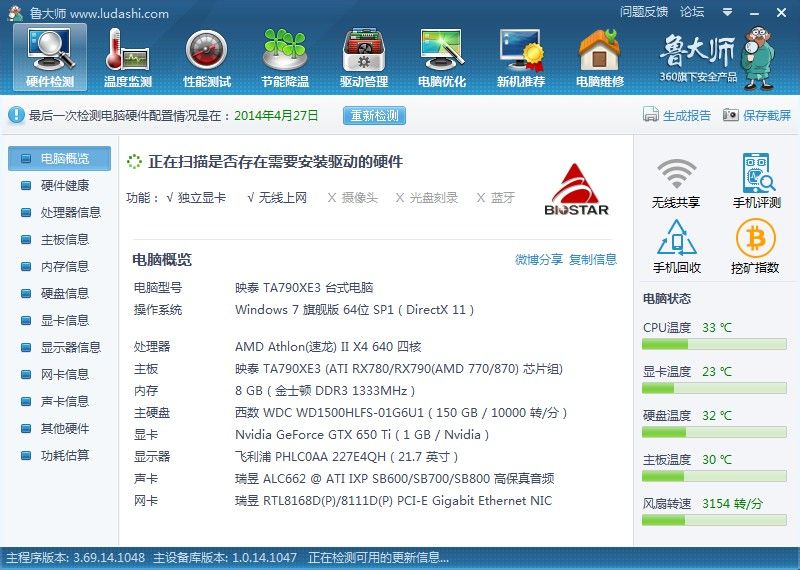Click the blue exclamation info icon

click(x=16, y=115)
